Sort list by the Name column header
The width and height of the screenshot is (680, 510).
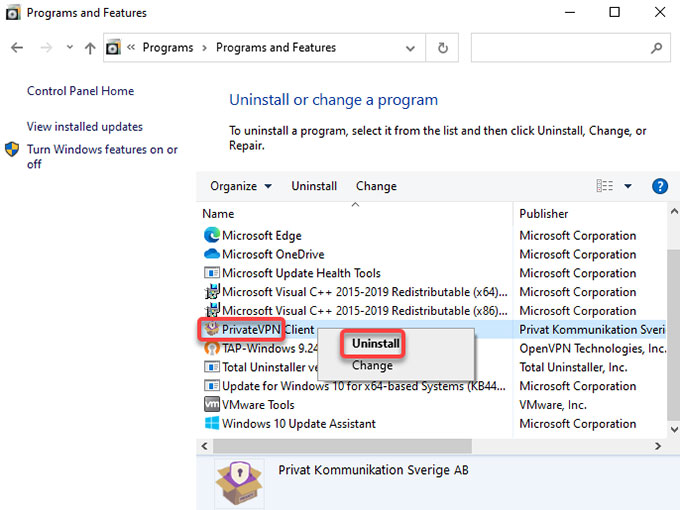pyautogui.click(x=218, y=214)
